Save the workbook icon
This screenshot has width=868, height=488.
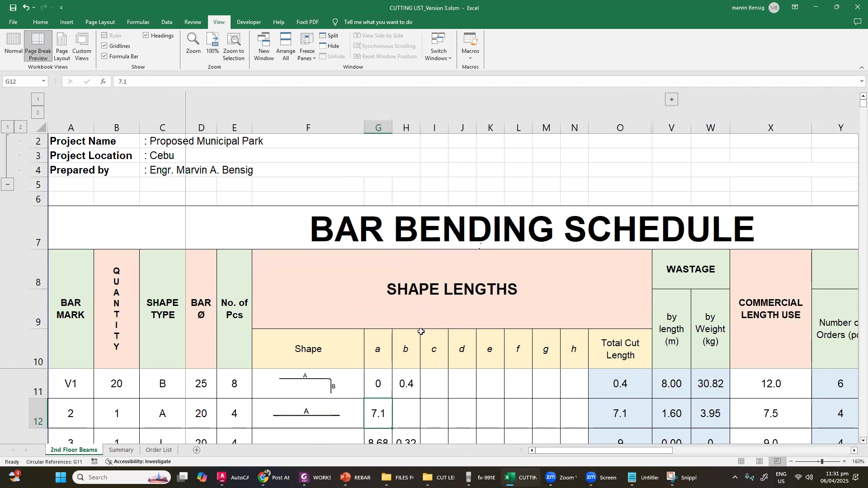click(13, 8)
